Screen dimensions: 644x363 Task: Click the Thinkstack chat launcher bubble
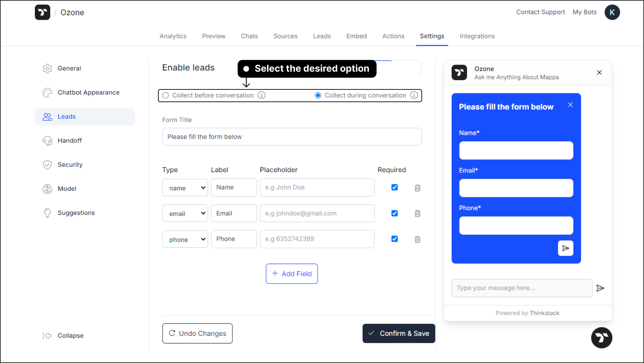coord(601,338)
